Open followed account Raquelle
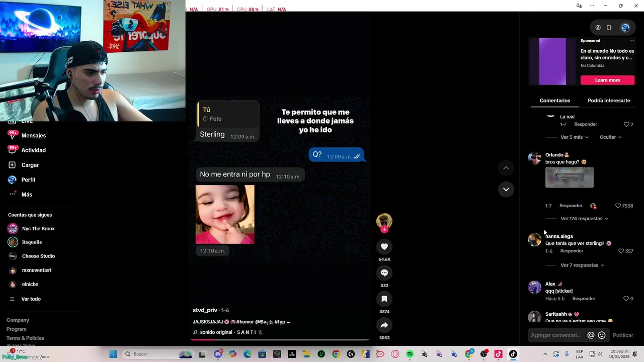This screenshot has width=644, height=362. [25, 242]
